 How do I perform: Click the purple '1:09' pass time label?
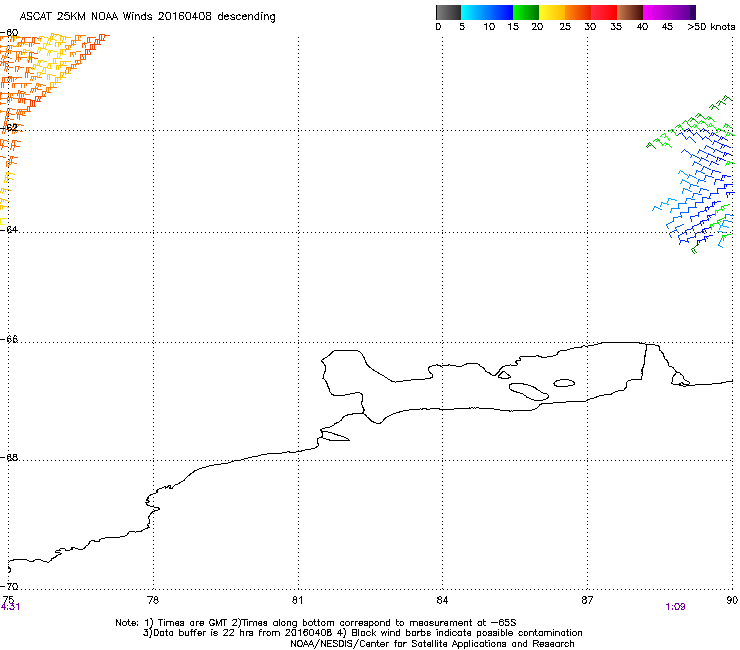675,607
